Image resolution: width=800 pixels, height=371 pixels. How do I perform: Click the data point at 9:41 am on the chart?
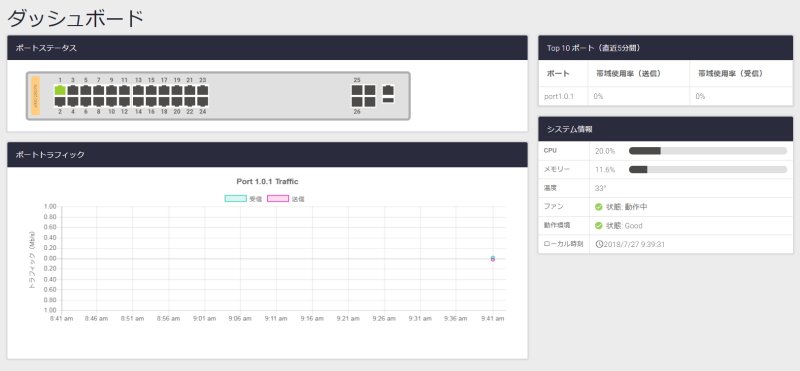tap(493, 259)
